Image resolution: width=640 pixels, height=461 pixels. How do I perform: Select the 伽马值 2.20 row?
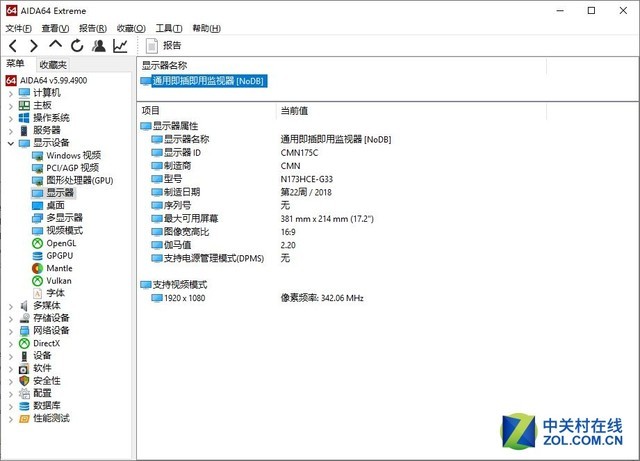(224, 245)
